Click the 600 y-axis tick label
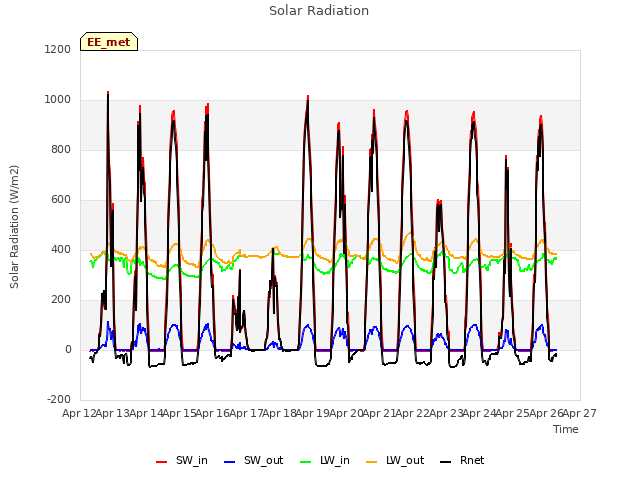Screen dimensions: 640x480 click(61, 200)
